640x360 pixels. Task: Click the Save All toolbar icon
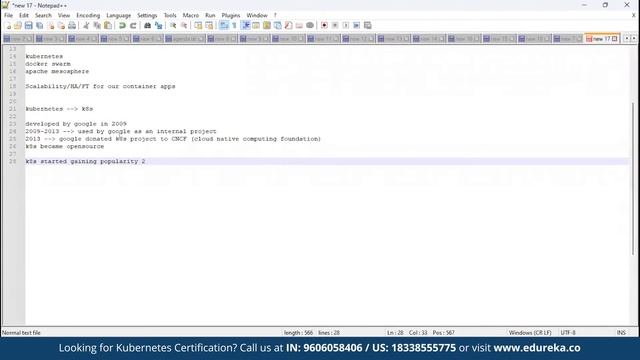[x=40, y=25]
